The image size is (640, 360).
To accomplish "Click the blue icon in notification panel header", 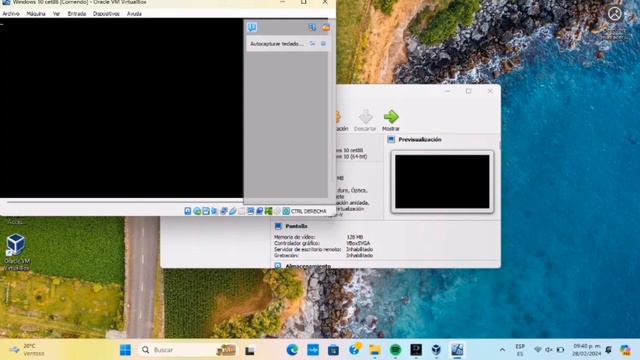I will click(312, 28).
